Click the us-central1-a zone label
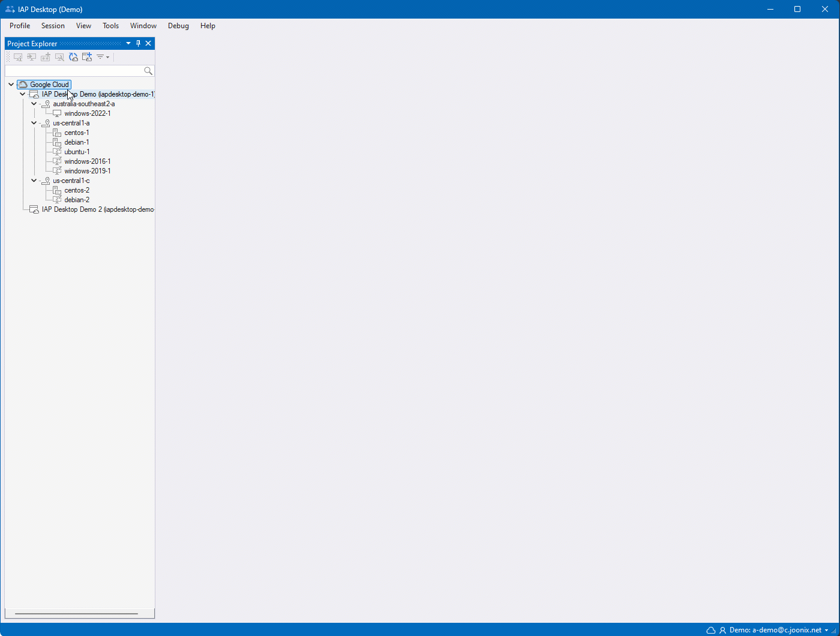 [71, 123]
